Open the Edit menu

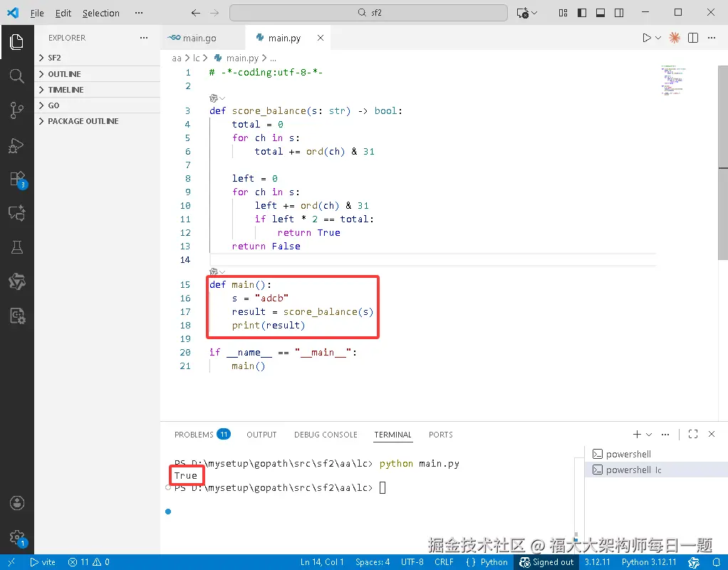(63, 13)
